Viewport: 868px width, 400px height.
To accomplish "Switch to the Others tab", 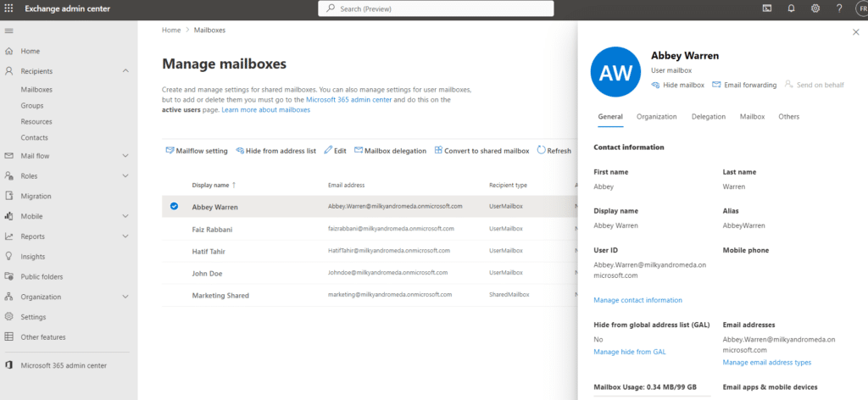I will point(789,117).
